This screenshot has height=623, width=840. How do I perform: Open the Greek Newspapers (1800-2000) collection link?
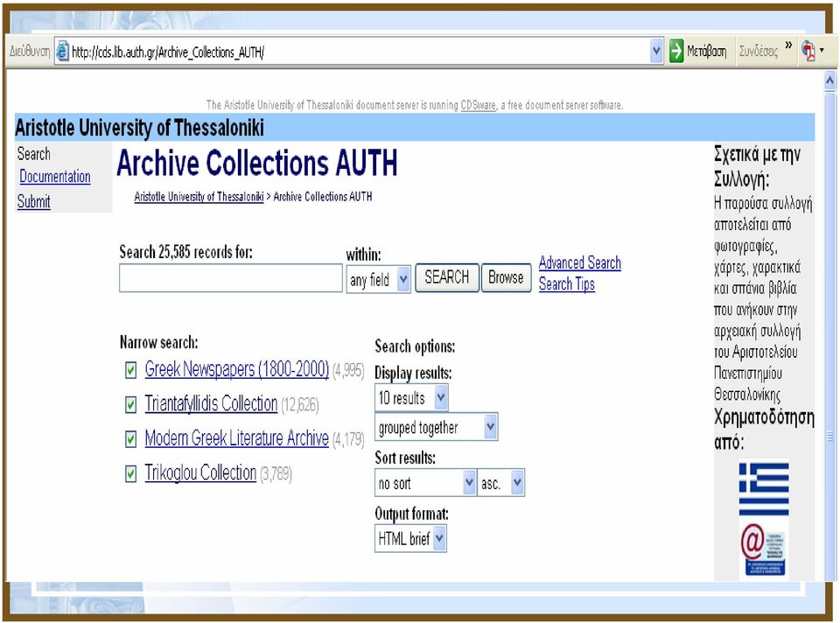click(237, 369)
